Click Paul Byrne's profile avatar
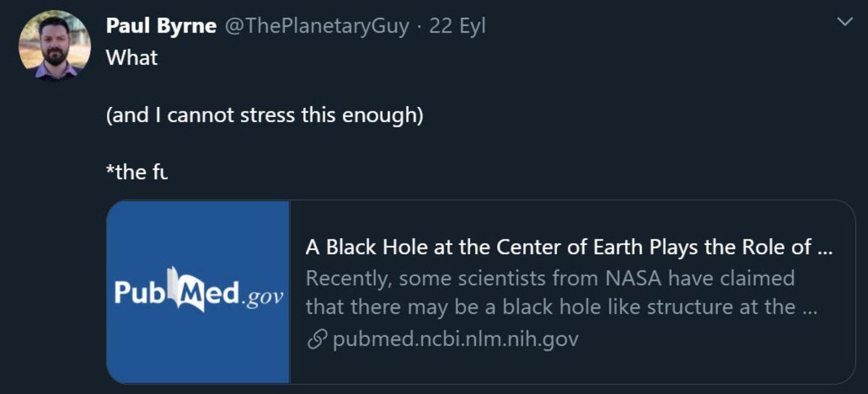This screenshot has height=394, width=868. [x=54, y=45]
